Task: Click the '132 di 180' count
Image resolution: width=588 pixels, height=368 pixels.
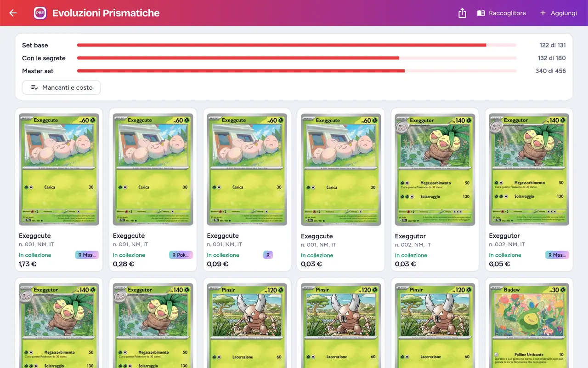Action: point(552,58)
